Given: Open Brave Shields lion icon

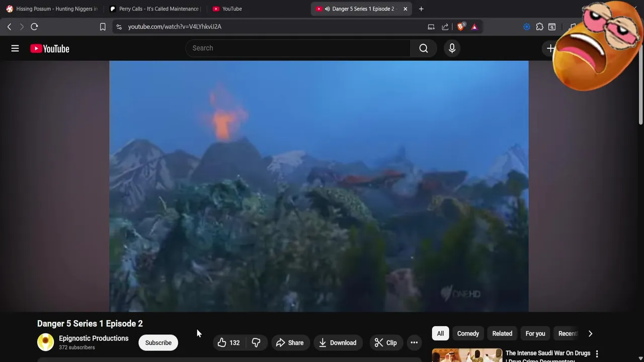Looking at the screenshot, I should point(460,27).
